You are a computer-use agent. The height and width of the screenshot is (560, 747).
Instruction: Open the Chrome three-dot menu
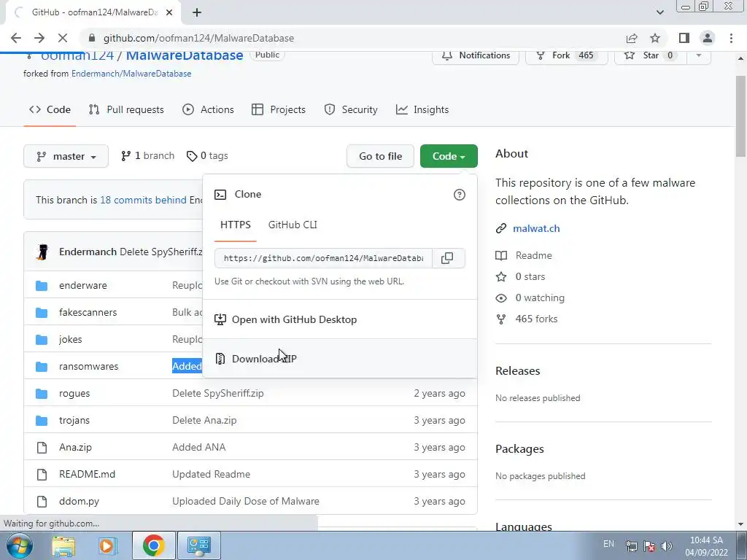coord(731,38)
